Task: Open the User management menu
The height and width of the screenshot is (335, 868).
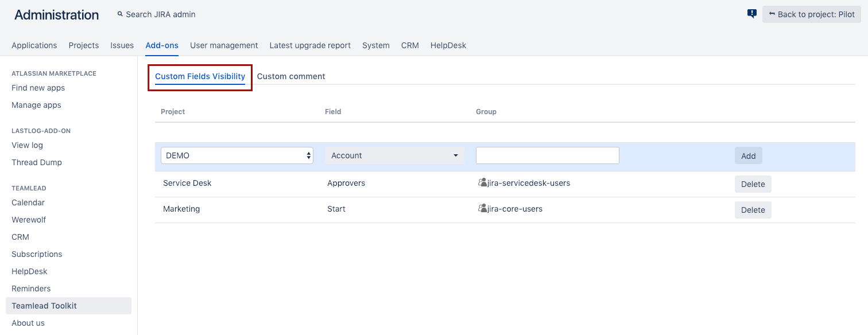Action: 224,45
